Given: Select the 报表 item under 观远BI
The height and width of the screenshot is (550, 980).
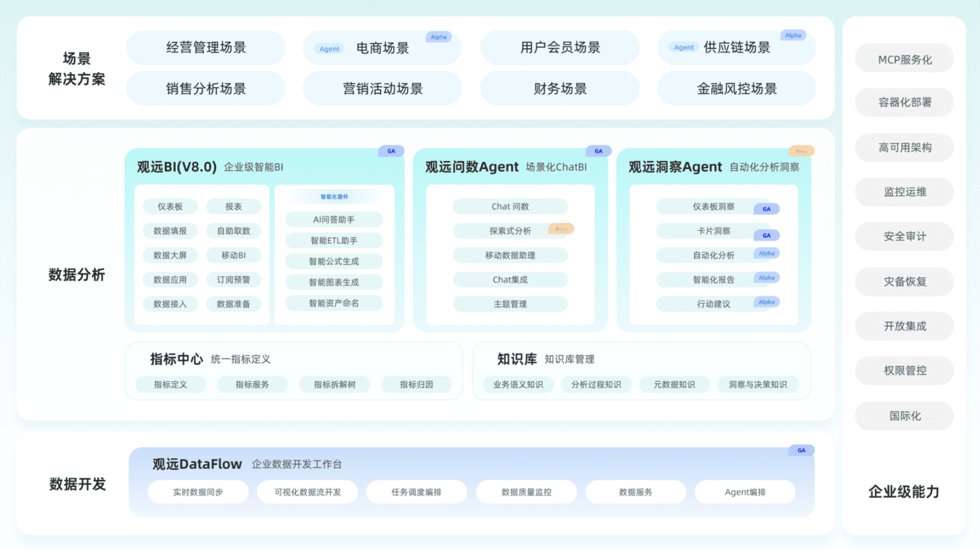Looking at the screenshot, I should coord(234,206).
